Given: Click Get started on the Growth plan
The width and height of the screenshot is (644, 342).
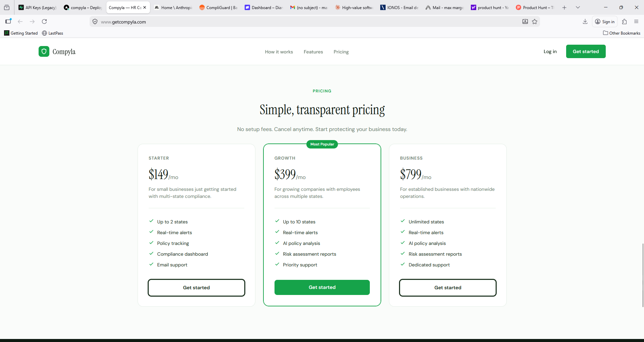Looking at the screenshot, I should tap(322, 287).
